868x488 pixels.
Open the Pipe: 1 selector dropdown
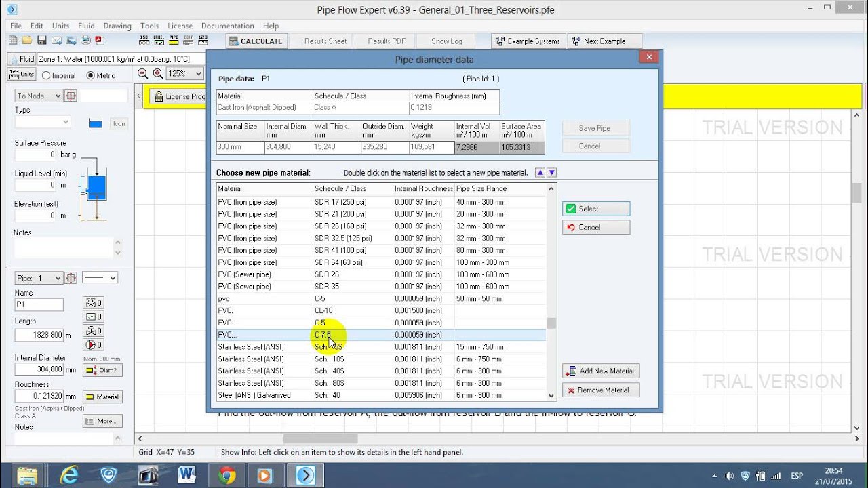pos(39,278)
